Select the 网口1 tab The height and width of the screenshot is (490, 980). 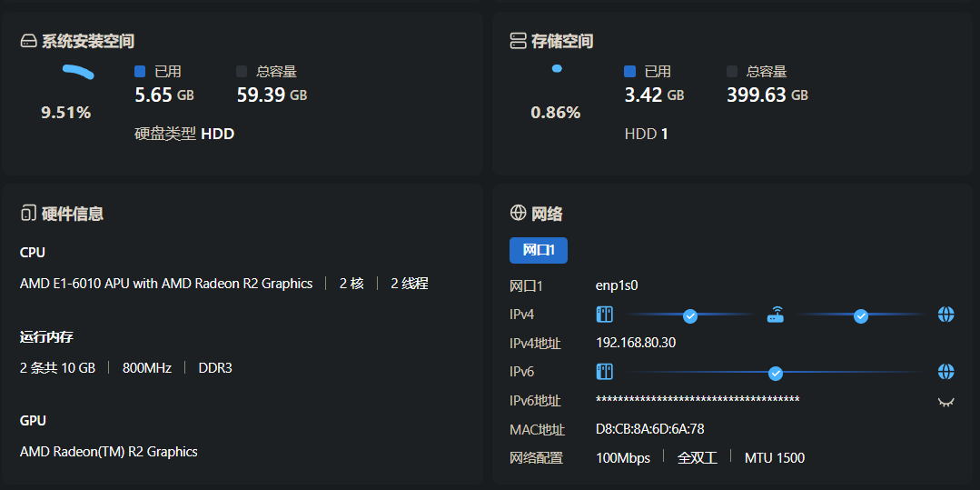click(x=539, y=250)
